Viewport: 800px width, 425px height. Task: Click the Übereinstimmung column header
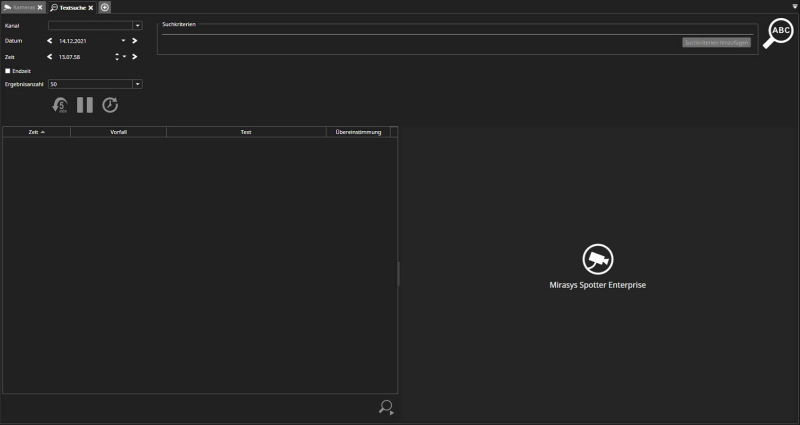click(358, 132)
